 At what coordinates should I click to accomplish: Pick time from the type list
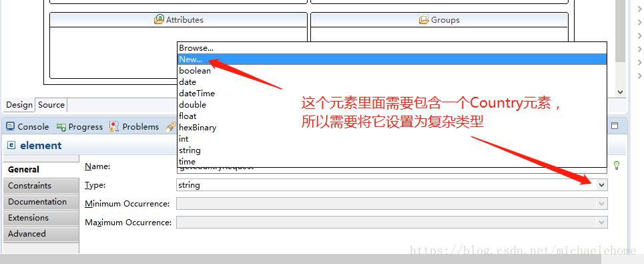coord(392,162)
